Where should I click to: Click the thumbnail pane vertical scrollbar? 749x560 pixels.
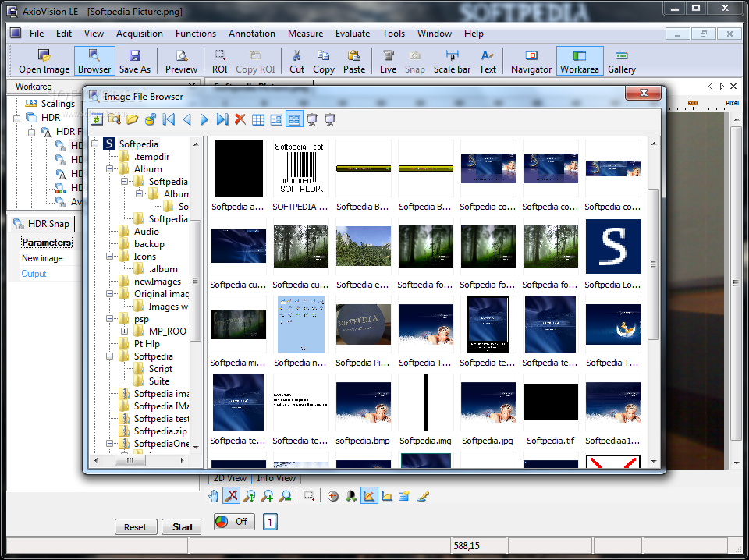click(x=654, y=264)
